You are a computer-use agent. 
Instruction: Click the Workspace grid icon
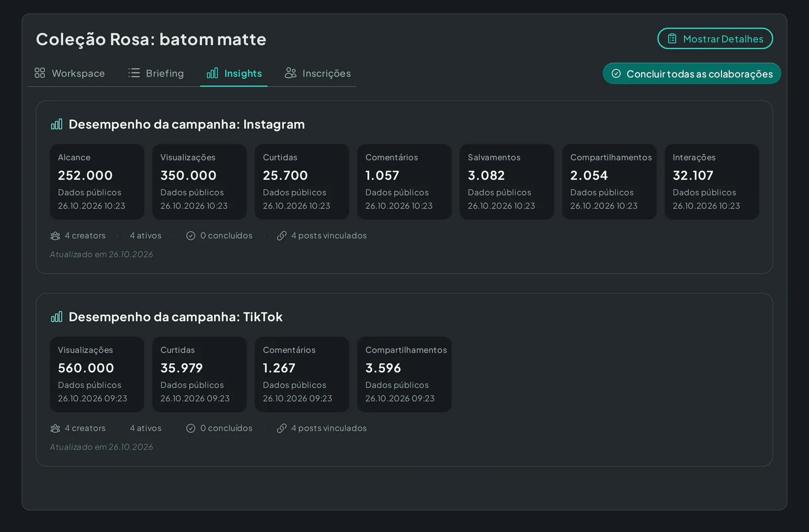tap(40, 73)
